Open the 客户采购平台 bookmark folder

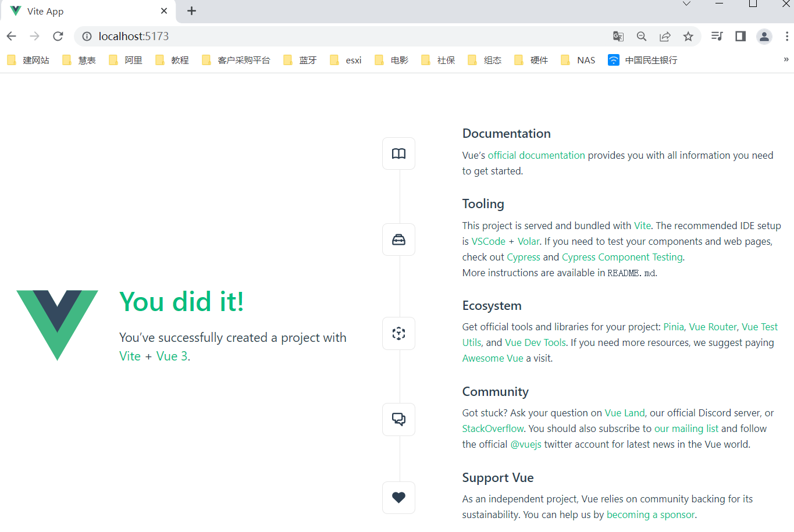point(236,60)
